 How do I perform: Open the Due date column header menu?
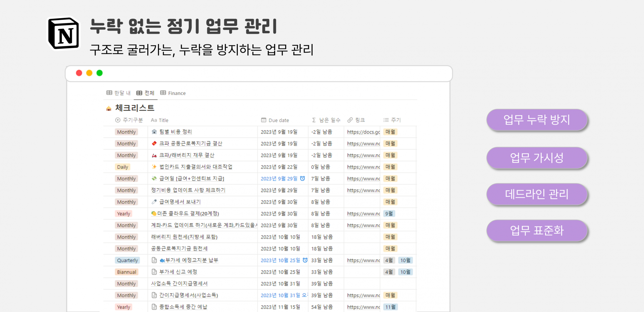pyautogui.click(x=275, y=120)
